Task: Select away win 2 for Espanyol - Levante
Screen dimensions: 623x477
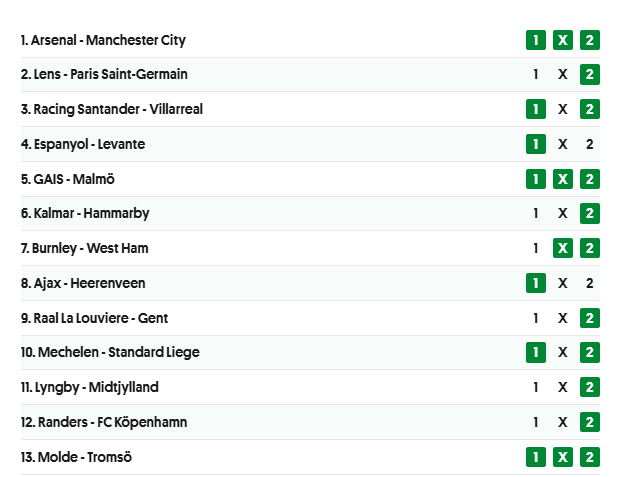Action: (590, 144)
